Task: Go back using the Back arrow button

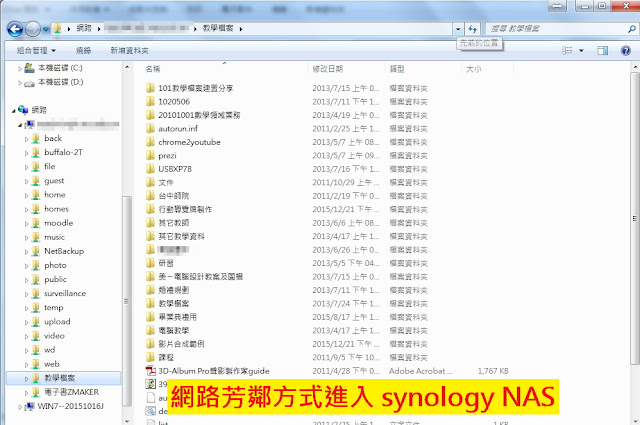Action: pyautogui.click(x=15, y=29)
